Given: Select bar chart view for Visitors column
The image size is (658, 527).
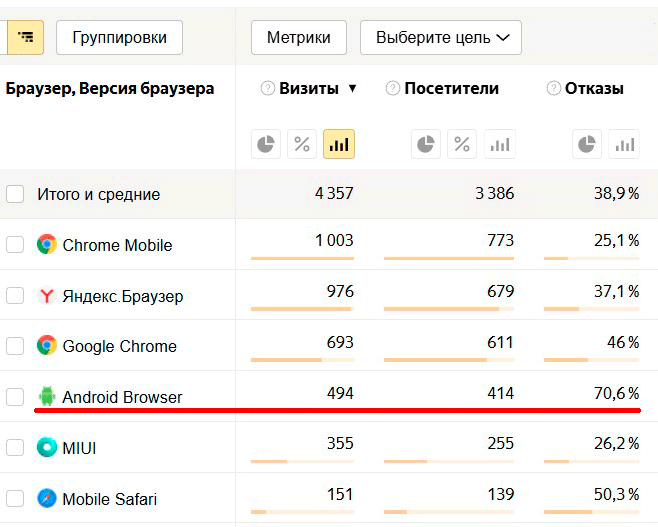Looking at the screenshot, I should coord(499,145).
